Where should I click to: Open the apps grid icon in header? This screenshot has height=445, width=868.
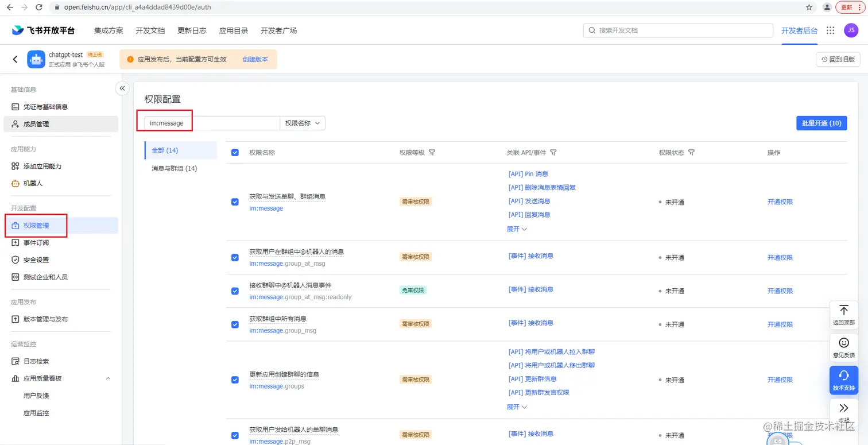(x=830, y=30)
